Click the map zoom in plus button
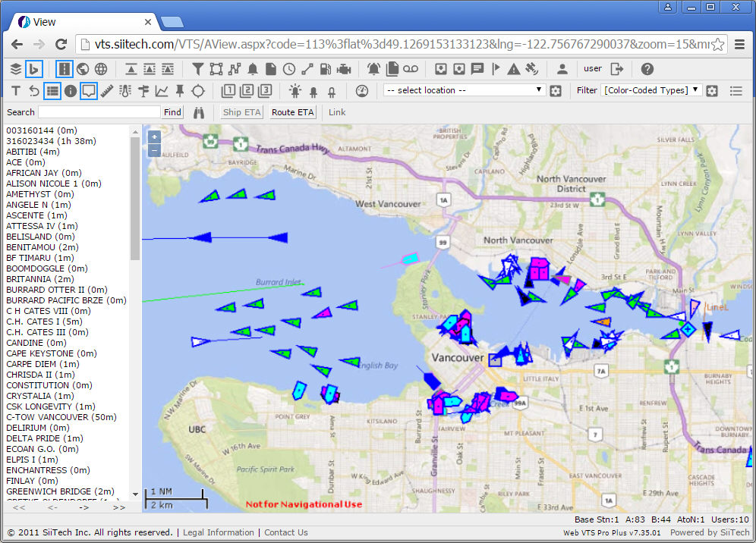The height and width of the screenshot is (543, 756). (154, 137)
